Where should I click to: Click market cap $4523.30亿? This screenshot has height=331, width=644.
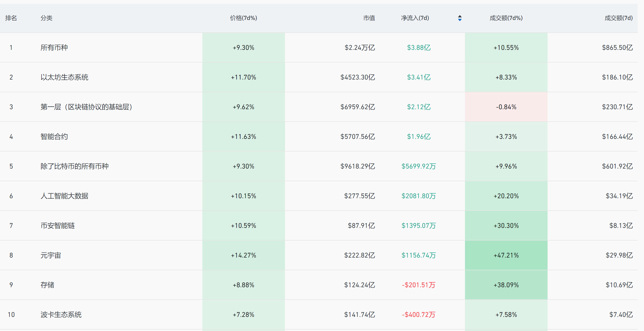click(358, 77)
